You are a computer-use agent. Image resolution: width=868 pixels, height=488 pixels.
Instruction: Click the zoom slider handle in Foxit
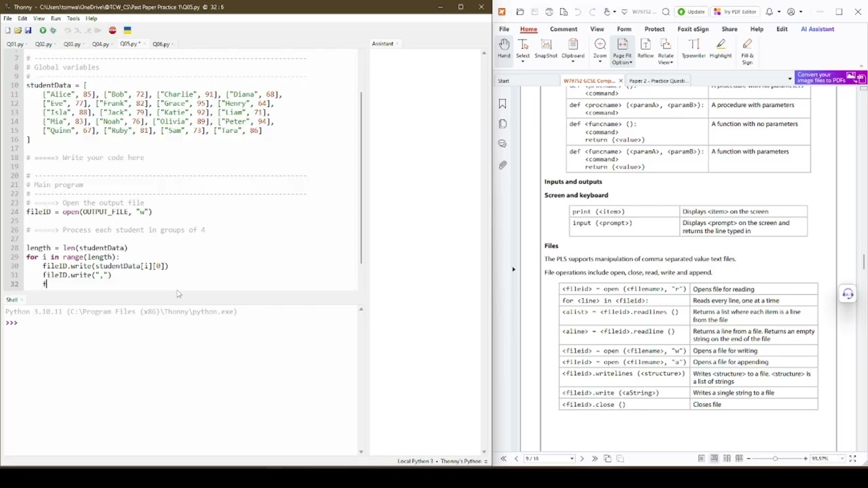(x=775, y=459)
